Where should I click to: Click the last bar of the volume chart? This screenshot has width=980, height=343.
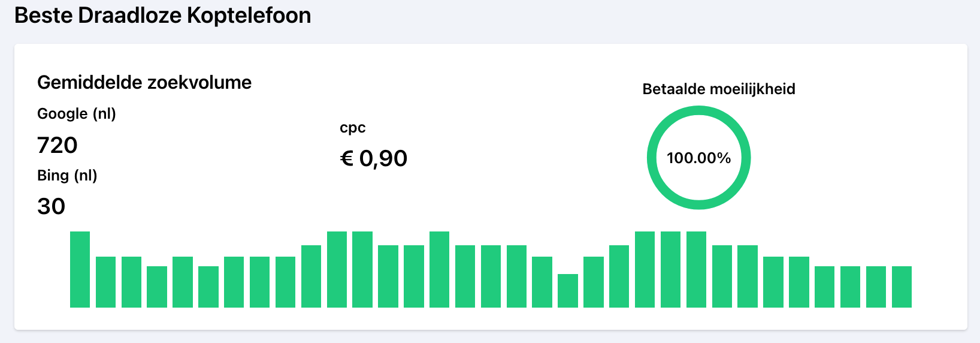pos(902,287)
